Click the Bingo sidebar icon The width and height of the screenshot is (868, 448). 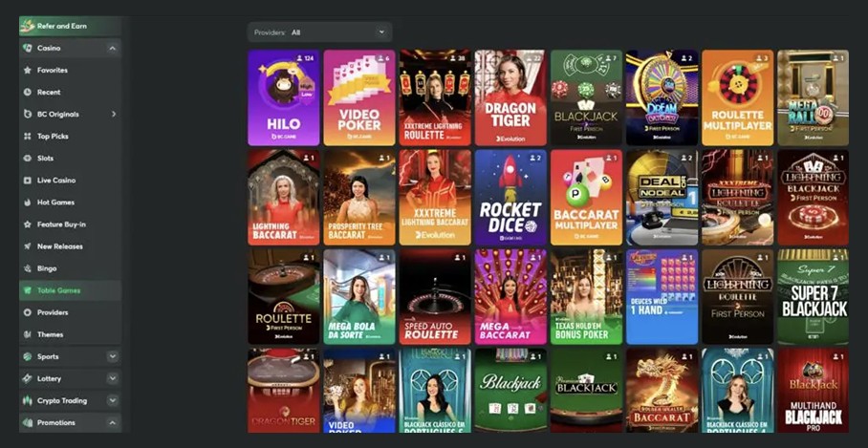28,268
